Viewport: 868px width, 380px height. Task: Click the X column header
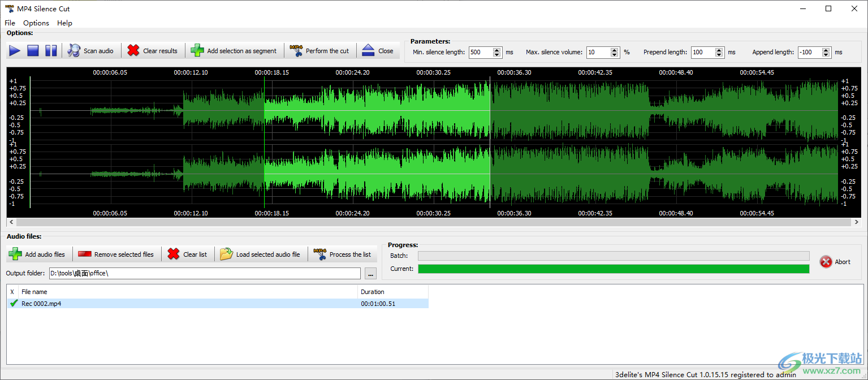[12, 292]
